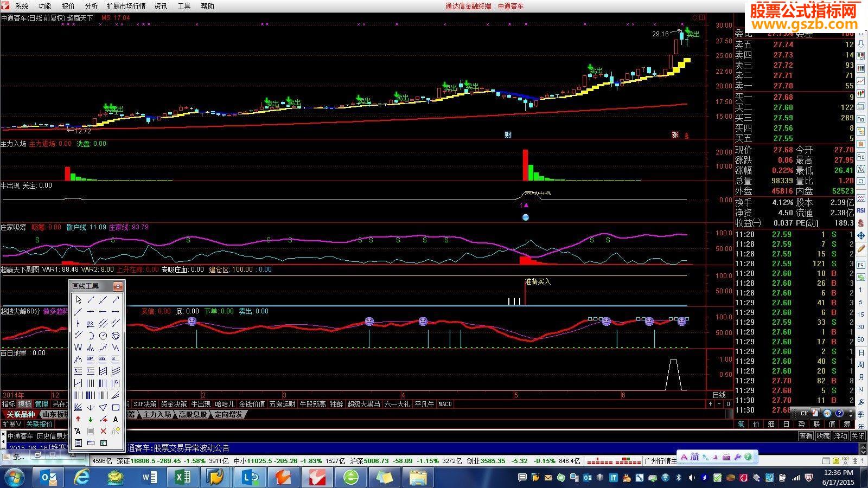
Task: Switch to the 价 price tab
Action: click(x=756, y=424)
